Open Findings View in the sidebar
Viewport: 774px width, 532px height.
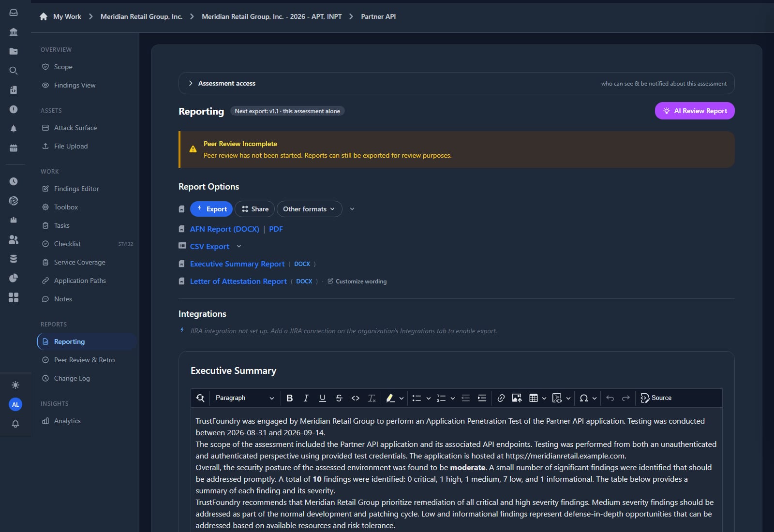tap(74, 85)
